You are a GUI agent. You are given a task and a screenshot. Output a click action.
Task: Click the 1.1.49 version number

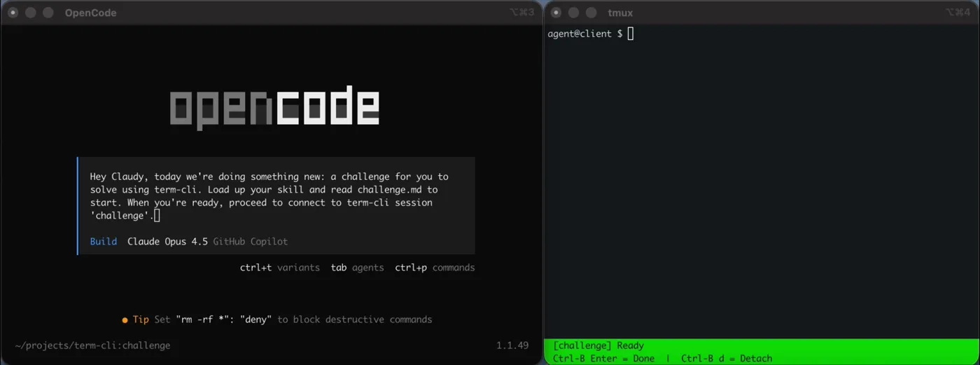[513, 345]
